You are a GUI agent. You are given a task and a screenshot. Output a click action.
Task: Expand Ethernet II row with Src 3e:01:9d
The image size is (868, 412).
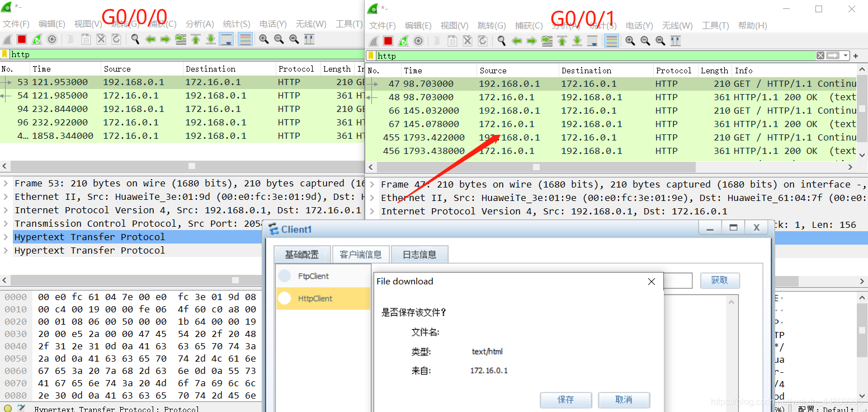click(x=6, y=197)
